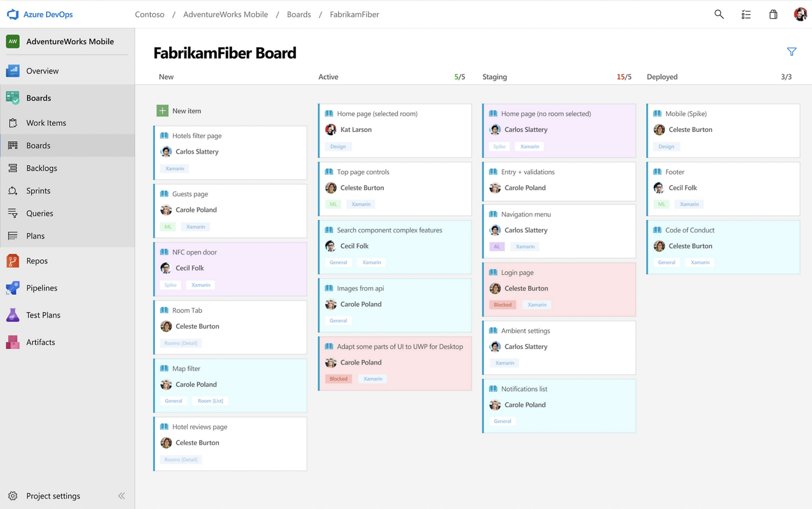Click the search magnifier icon
The height and width of the screenshot is (509, 812).
pyautogui.click(x=719, y=14)
